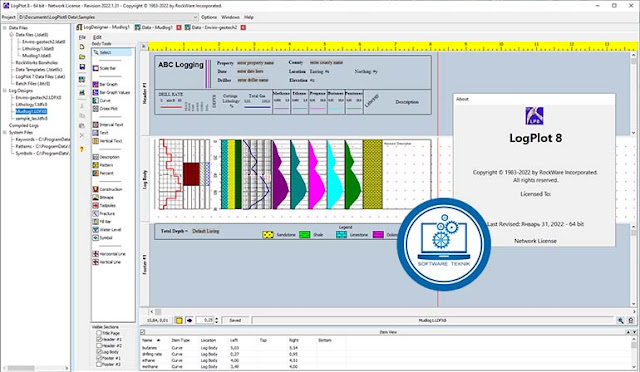This screenshot has height=372, width=640.
Task: Choose the Tadpoles tool
Action: (104, 205)
